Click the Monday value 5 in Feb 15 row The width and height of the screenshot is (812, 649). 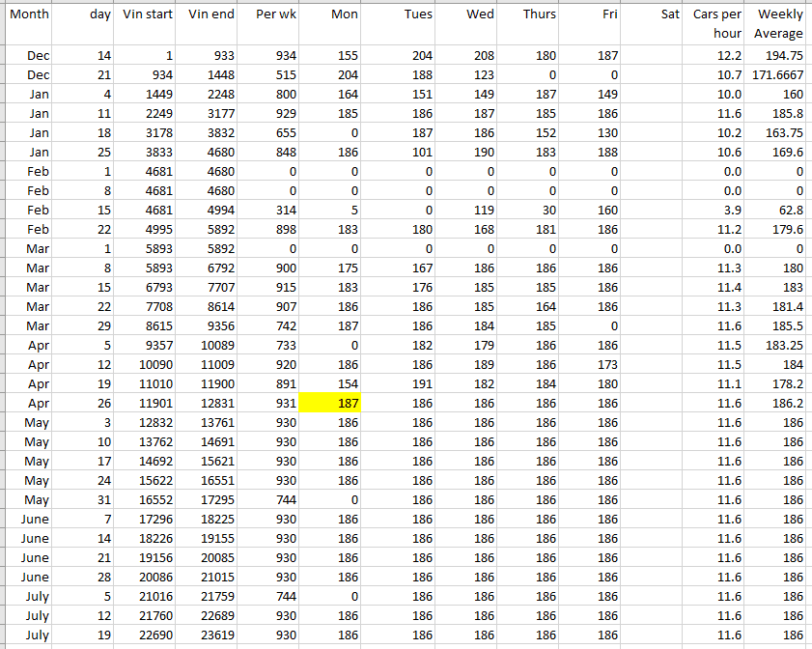[331, 210]
